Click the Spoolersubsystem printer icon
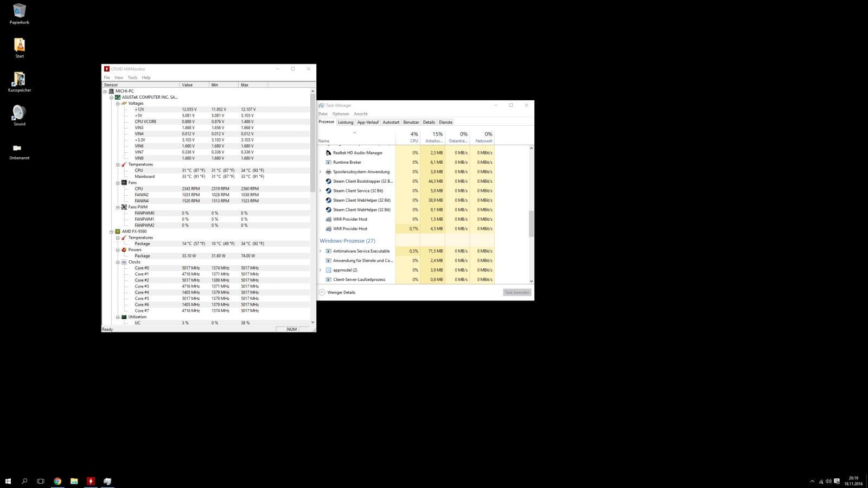Viewport: 868px width, 488px height. 328,172
